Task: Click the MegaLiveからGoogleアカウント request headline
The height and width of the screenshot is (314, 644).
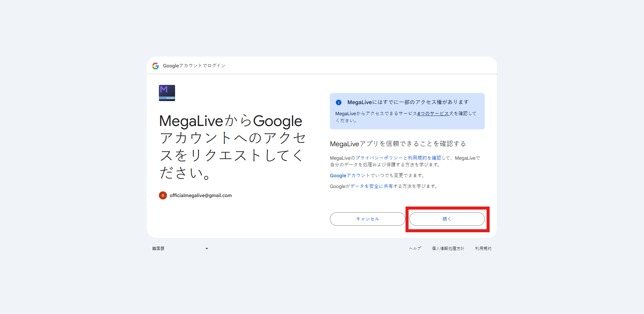Action: coord(232,147)
